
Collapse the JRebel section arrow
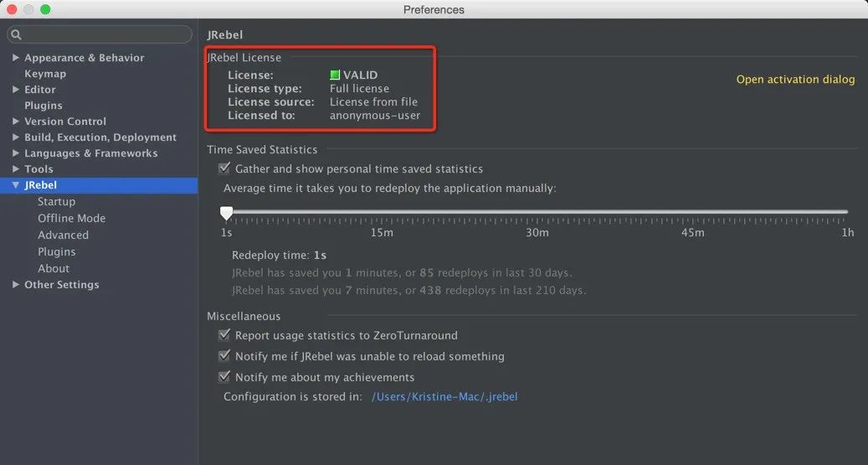tap(16, 185)
